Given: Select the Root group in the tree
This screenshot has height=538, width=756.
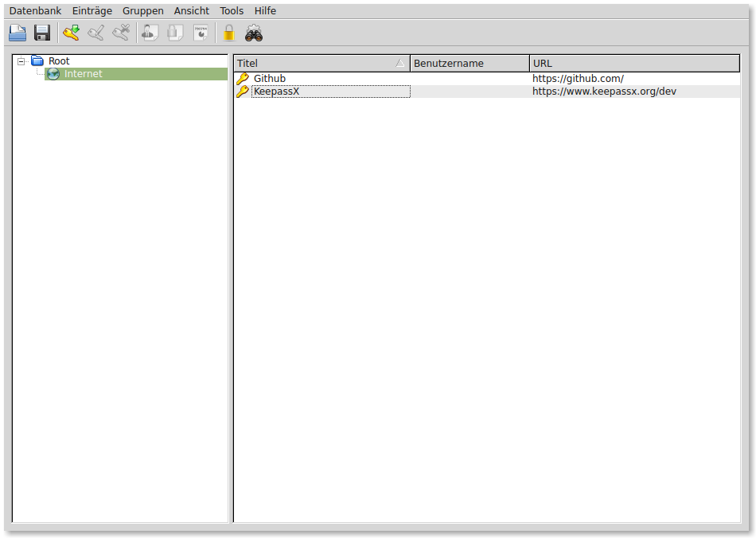Looking at the screenshot, I should 59,60.
